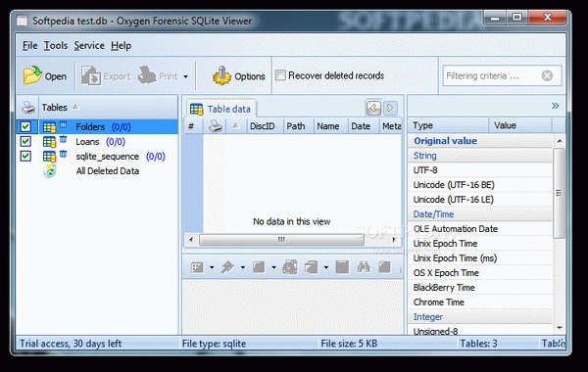Screen dimensions: 588x372
Task: Click the Folders table grid icon
Action: coord(49,127)
